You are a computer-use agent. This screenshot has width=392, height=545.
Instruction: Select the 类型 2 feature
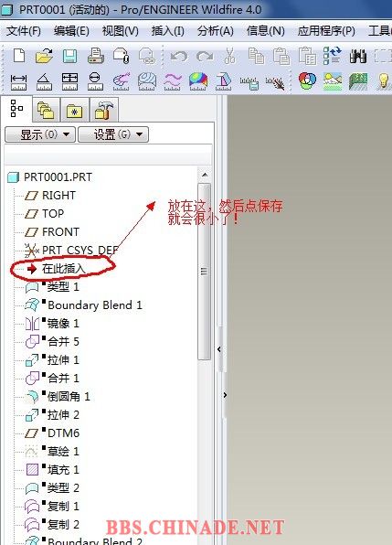[x=52, y=488]
